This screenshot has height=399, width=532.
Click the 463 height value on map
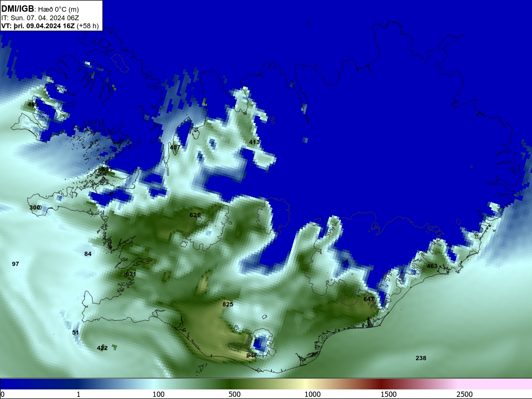point(432,266)
